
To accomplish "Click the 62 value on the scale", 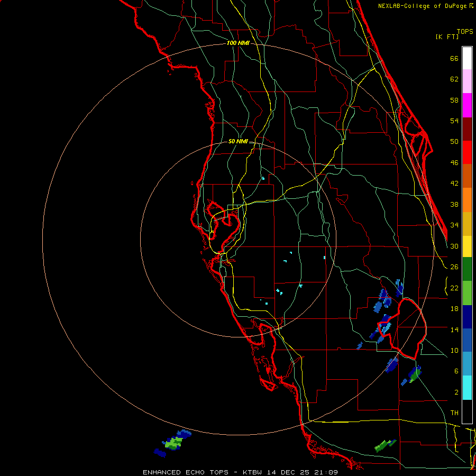I will pos(454,79).
